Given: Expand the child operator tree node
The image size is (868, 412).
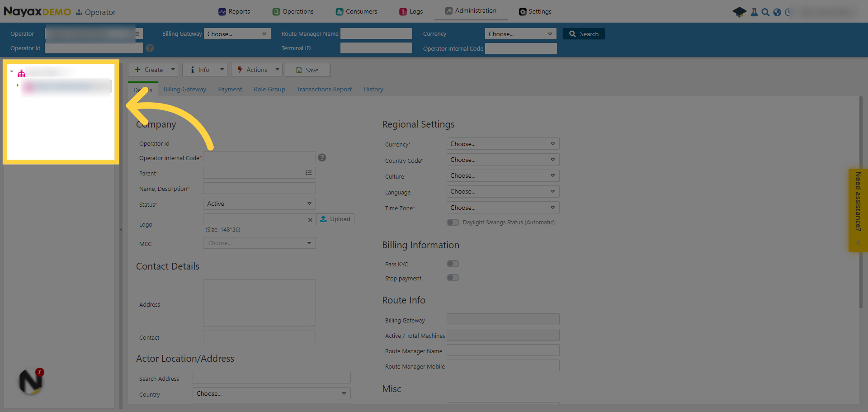Looking at the screenshot, I should click(x=17, y=85).
